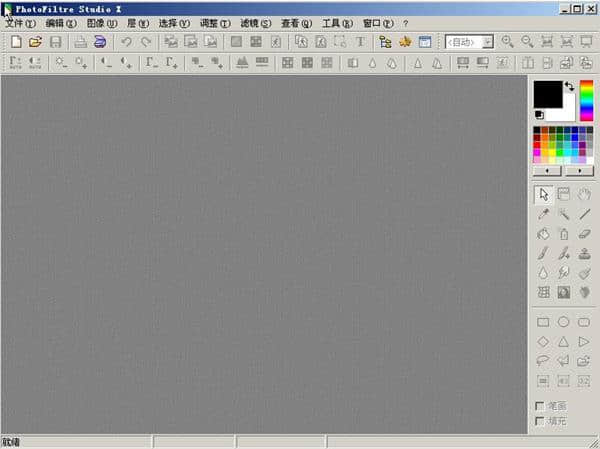This screenshot has width=600, height=449.
Task: Click the Open file folder icon
Action: [x=35, y=42]
